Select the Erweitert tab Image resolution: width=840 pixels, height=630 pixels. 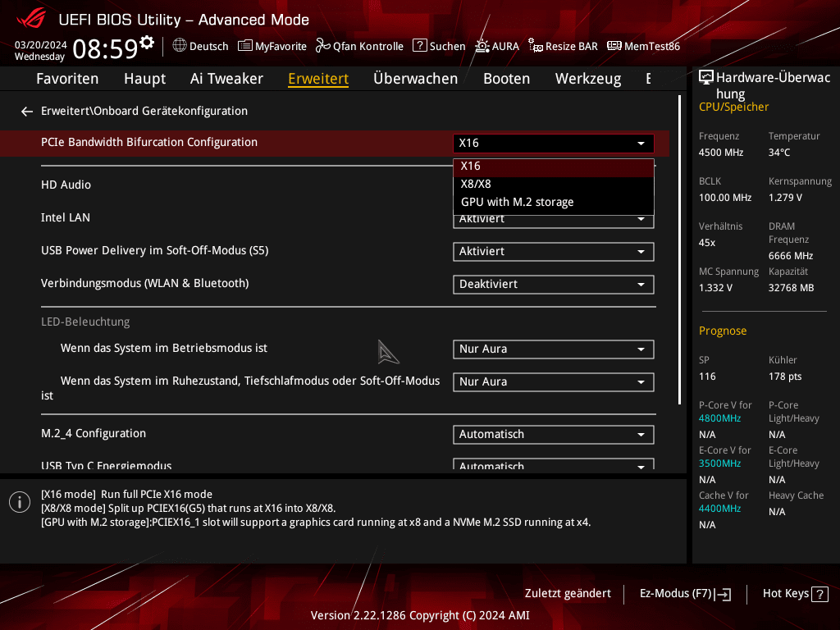(x=318, y=79)
